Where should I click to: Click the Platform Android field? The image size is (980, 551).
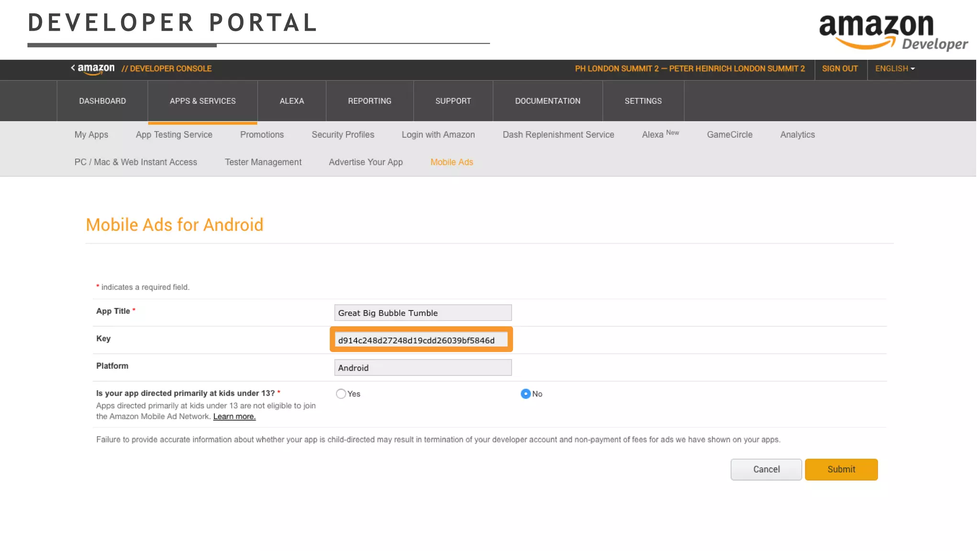[423, 367]
